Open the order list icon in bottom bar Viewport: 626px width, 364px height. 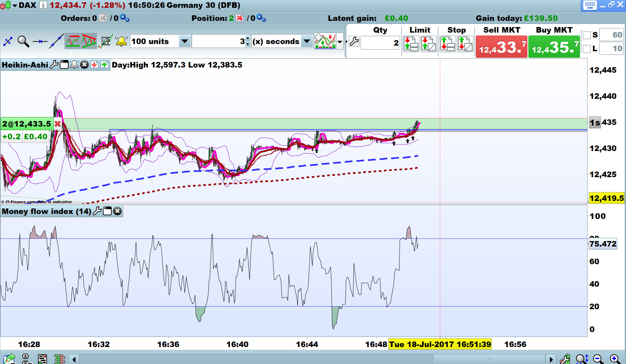(42, 359)
